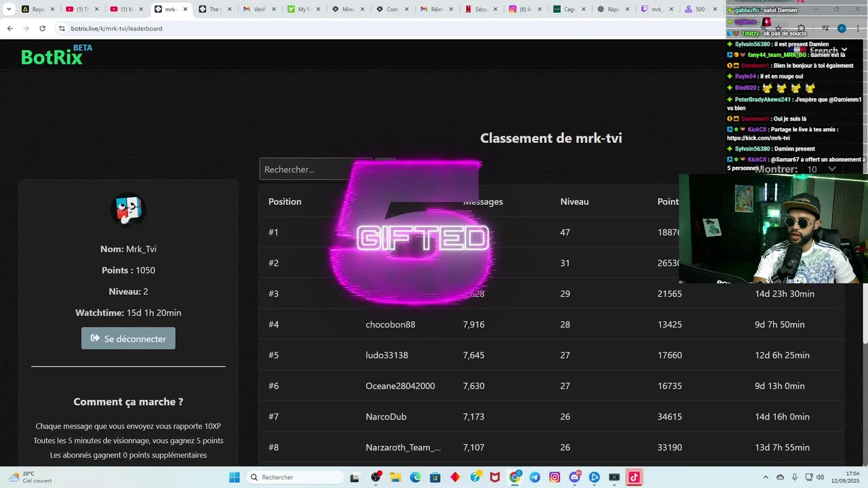Click the Comment ça marche ? heading
The image size is (868, 488).
point(128,401)
